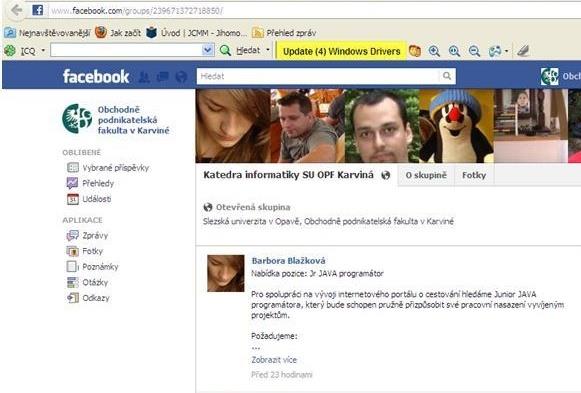Click the first zoom-in magnifier toolbar icon

[434, 51]
